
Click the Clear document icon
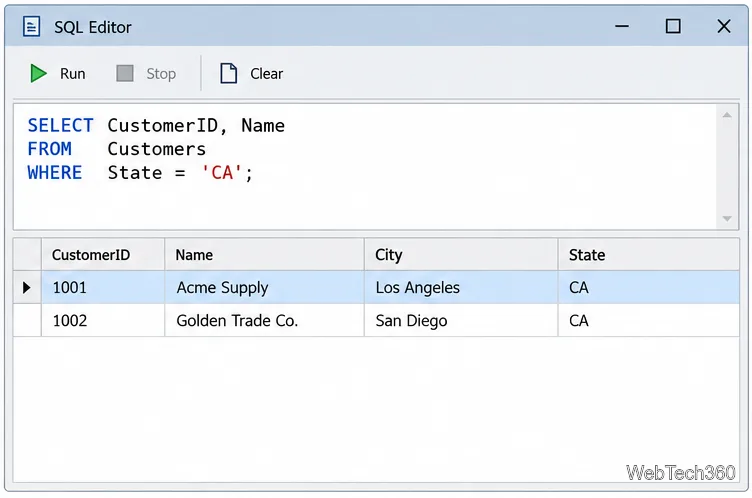coord(228,73)
